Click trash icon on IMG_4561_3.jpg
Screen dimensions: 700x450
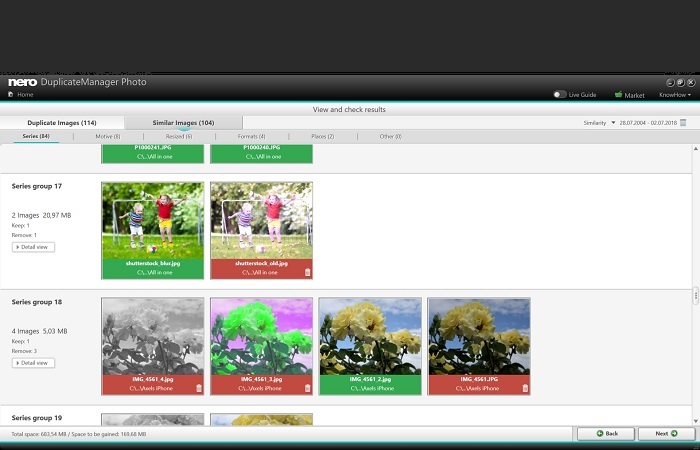coord(306,388)
